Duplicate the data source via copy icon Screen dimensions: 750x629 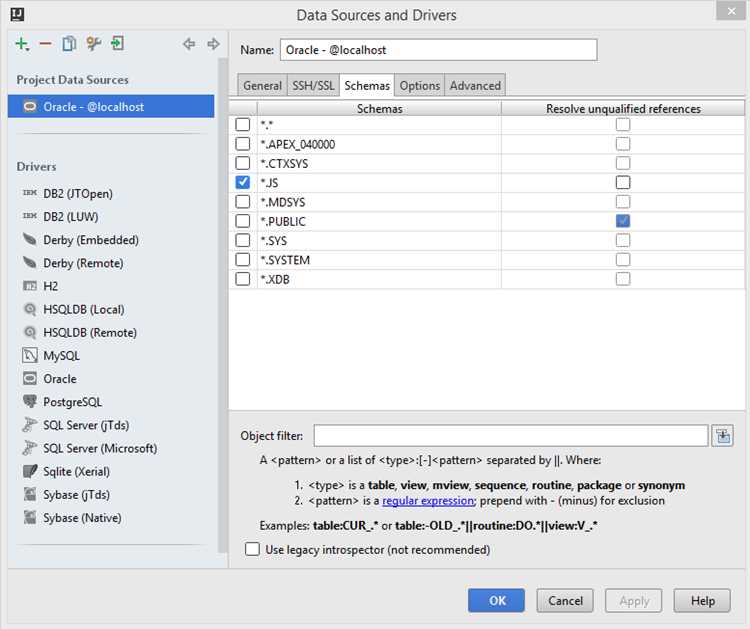click(x=69, y=44)
